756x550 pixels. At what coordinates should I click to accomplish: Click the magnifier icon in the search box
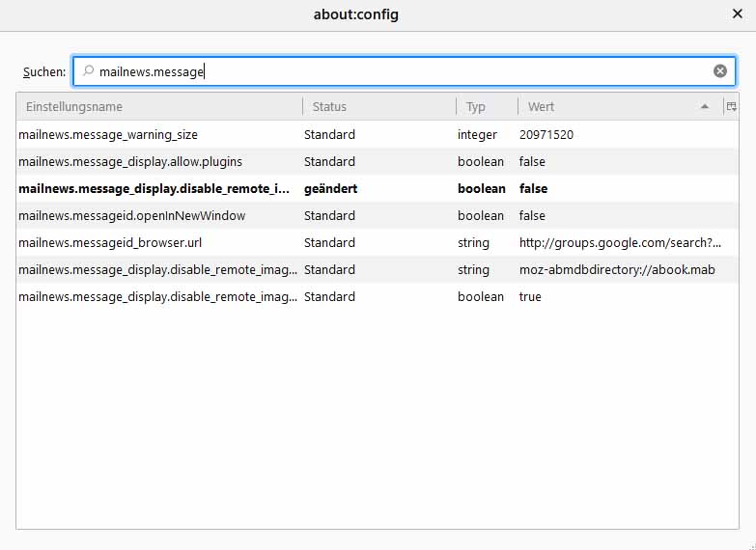coord(89,71)
